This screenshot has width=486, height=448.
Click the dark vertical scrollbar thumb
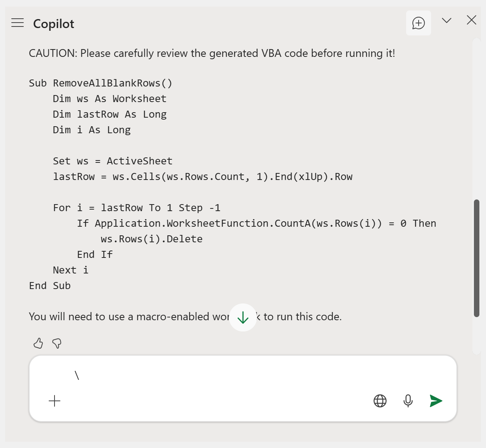(477, 258)
